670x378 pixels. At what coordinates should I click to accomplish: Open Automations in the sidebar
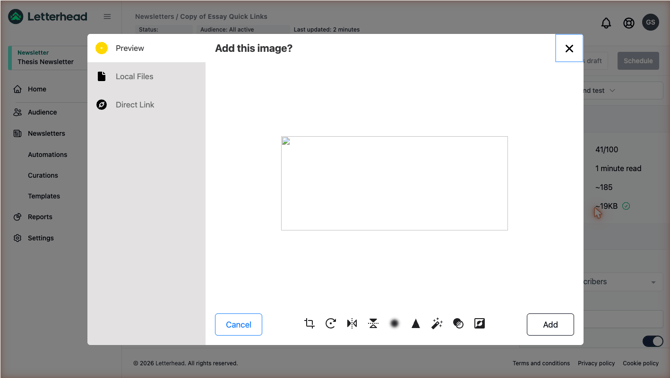[x=47, y=154]
